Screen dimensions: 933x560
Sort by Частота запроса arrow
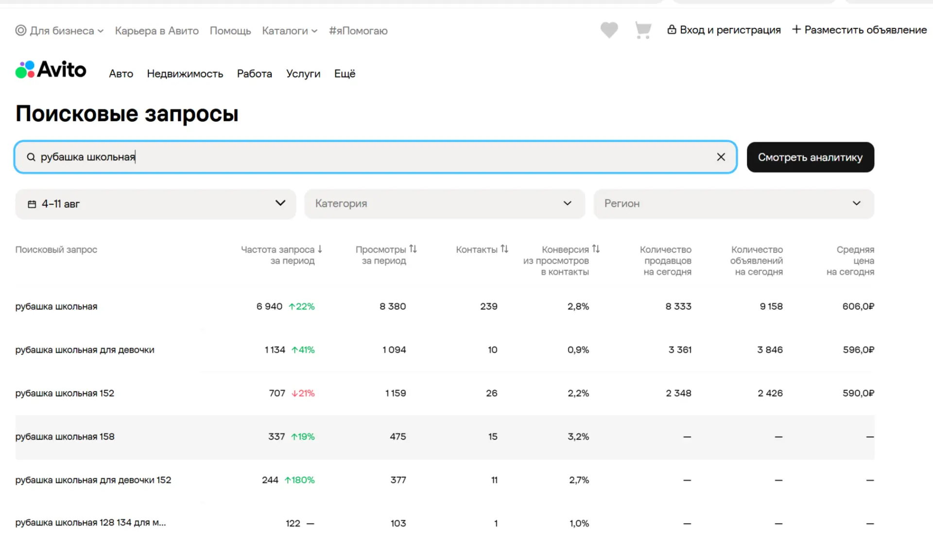(320, 249)
